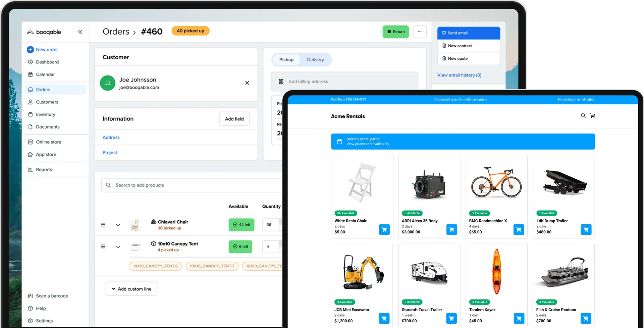Click the 40 picked up status badge
This screenshot has height=328, width=644.
point(191,31)
